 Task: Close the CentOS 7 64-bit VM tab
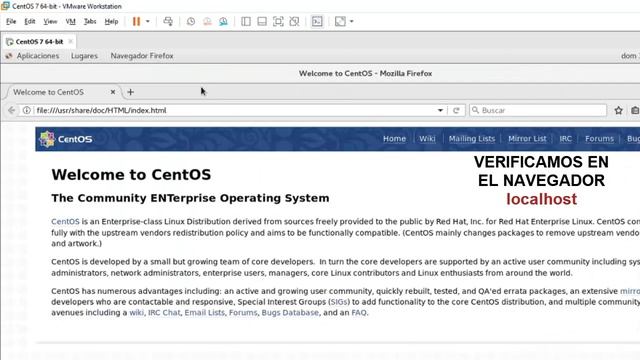pos(71,41)
